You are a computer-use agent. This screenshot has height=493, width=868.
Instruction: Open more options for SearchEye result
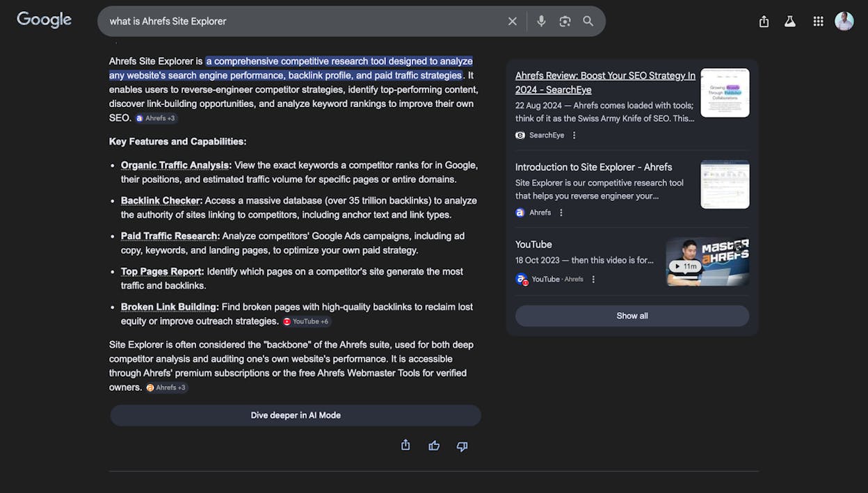tap(574, 135)
